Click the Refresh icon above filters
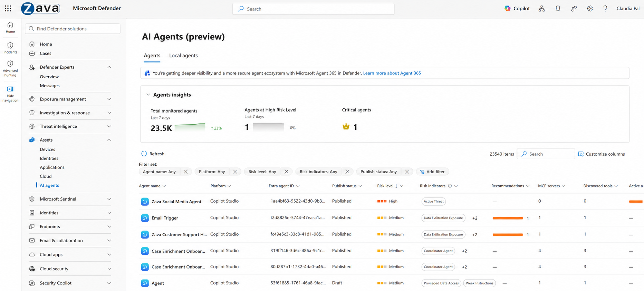 (x=144, y=154)
